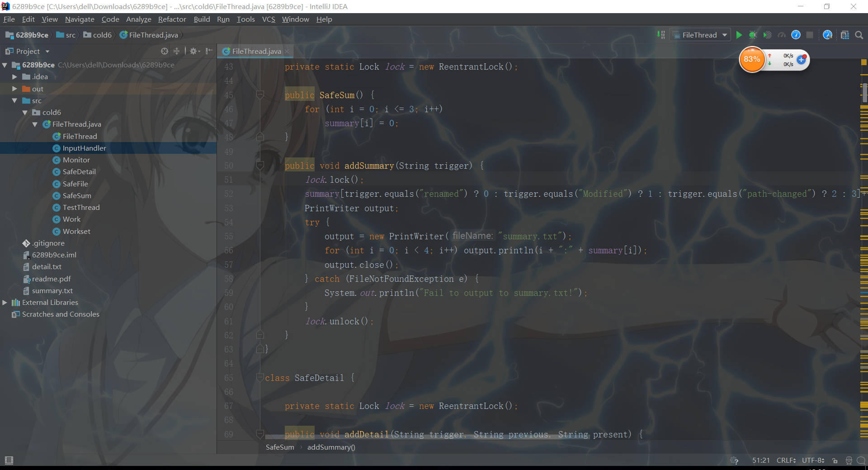
Task: Select the TestThread class in tree
Action: point(81,207)
